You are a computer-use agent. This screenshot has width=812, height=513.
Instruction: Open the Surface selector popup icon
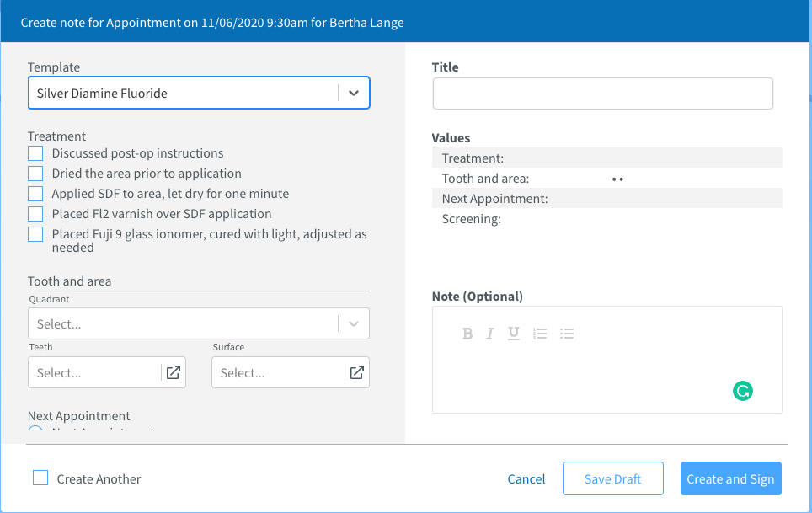[357, 372]
